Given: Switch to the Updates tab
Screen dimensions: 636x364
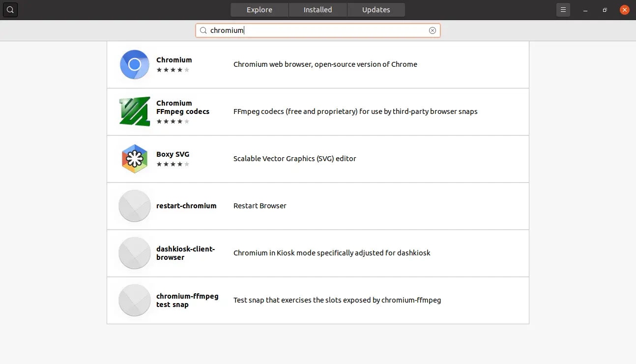Looking at the screenshot, I should pyautogui.click(x=376, y=10).
